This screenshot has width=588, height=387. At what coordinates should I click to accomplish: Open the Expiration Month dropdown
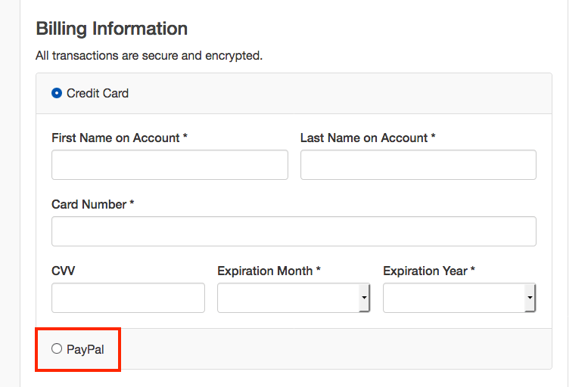pyautogui.click(x=288, y=298)
